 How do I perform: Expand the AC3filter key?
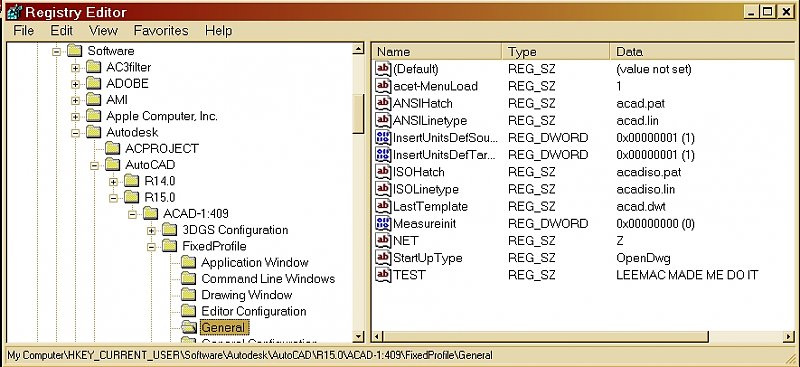pos(76,67)
